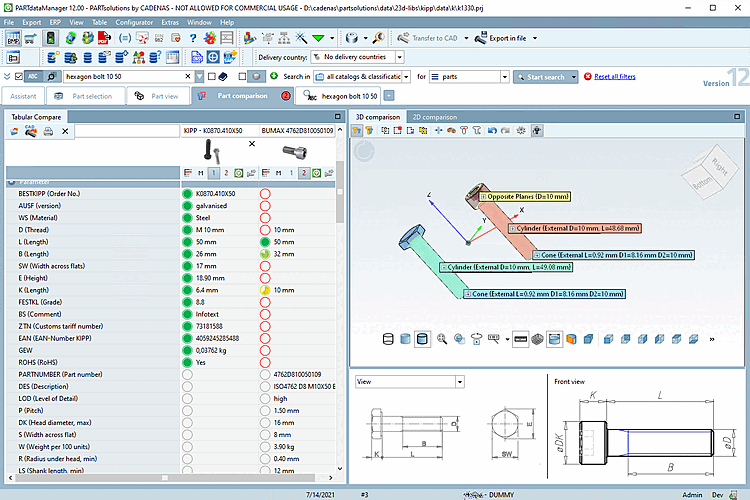Toggle the checkbox beside the book icon
This screenshot has height=500, width=750.
coord(212,77)
